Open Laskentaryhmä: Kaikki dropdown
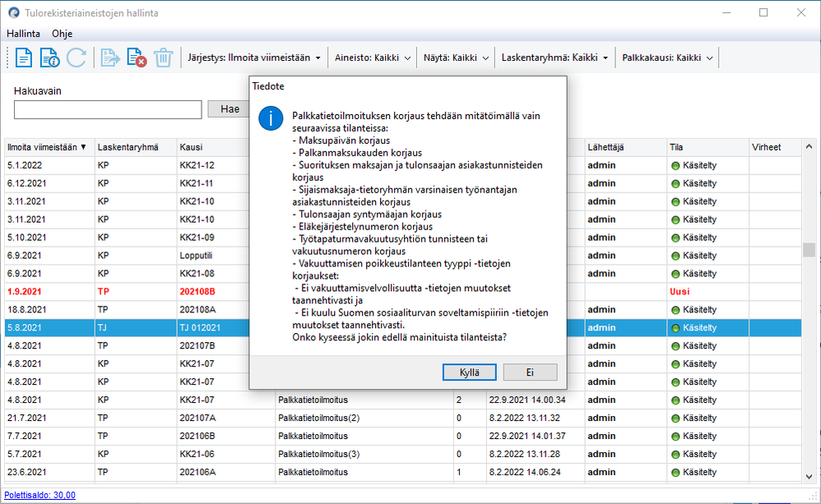 click(555, 58)
